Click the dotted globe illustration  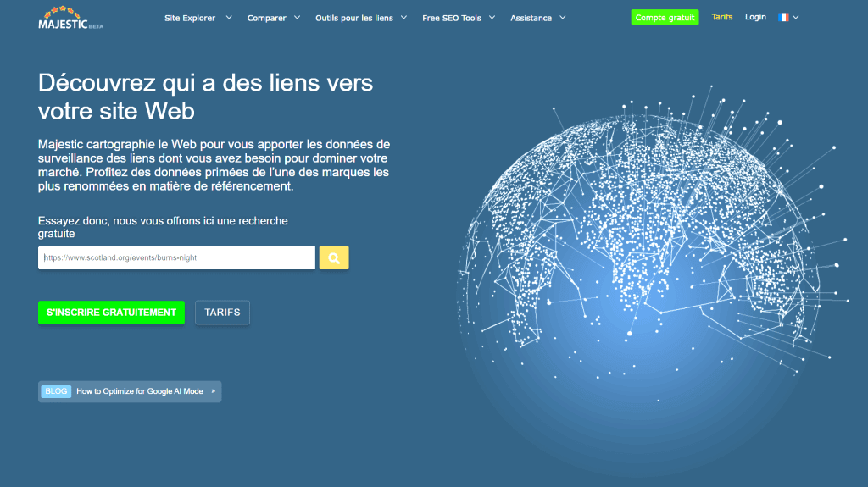tap(653, 246)
